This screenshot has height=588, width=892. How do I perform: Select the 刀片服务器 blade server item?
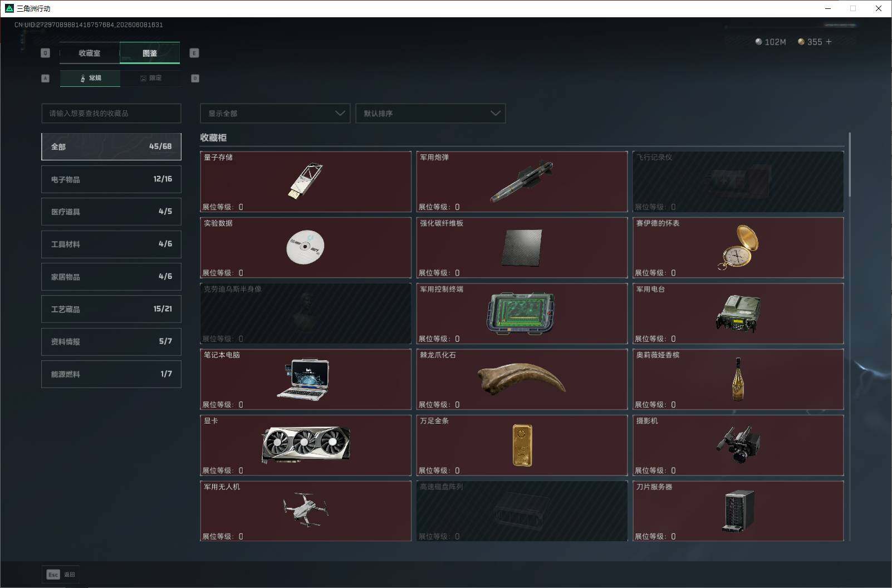tap(738, 511)
